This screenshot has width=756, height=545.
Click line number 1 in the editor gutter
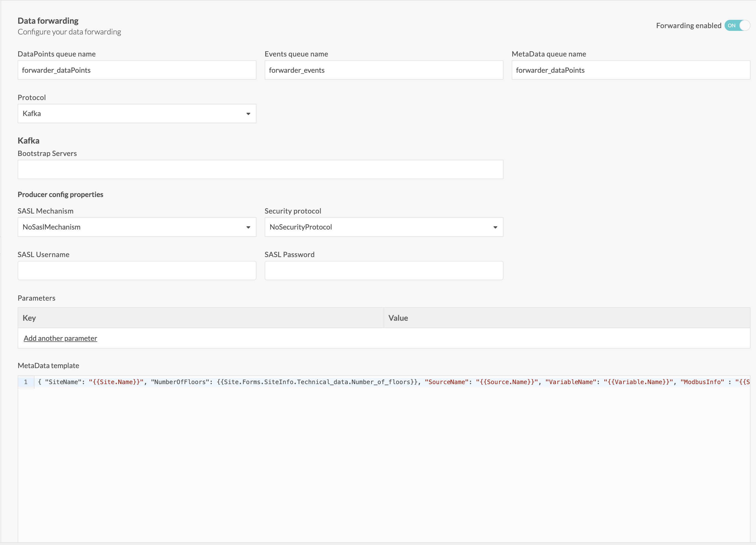[26, 382]
